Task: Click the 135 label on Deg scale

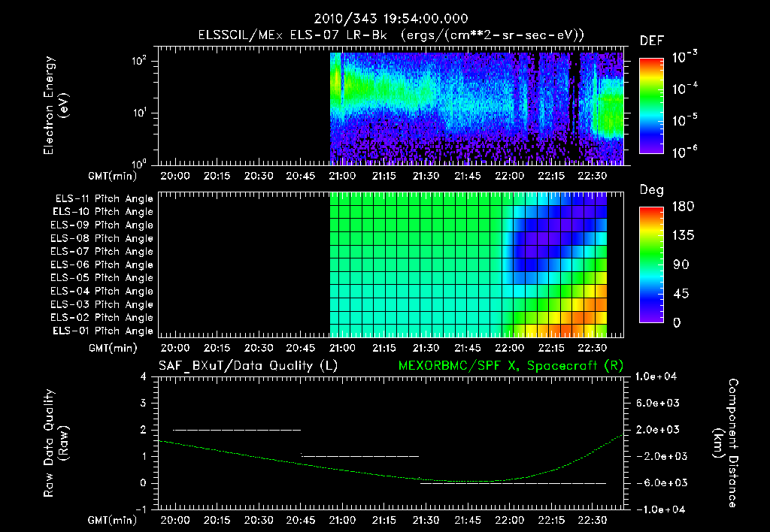Action: 683,236
